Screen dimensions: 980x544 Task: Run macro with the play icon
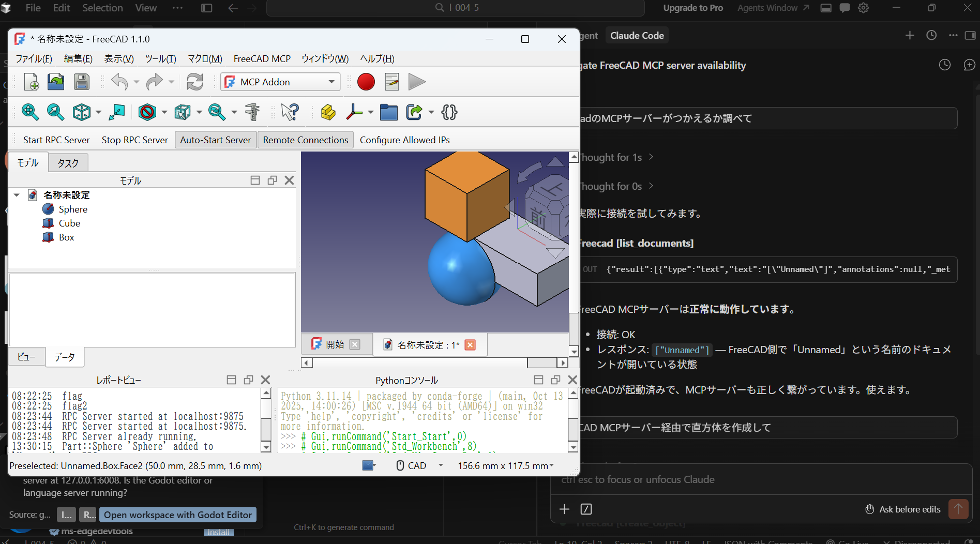point(416,82)
